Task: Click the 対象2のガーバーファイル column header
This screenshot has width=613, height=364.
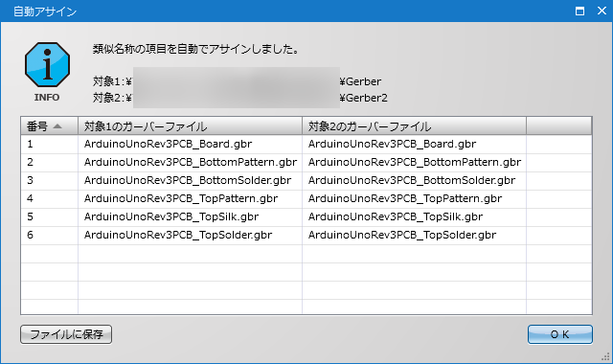Action: (x=414, y=126)
